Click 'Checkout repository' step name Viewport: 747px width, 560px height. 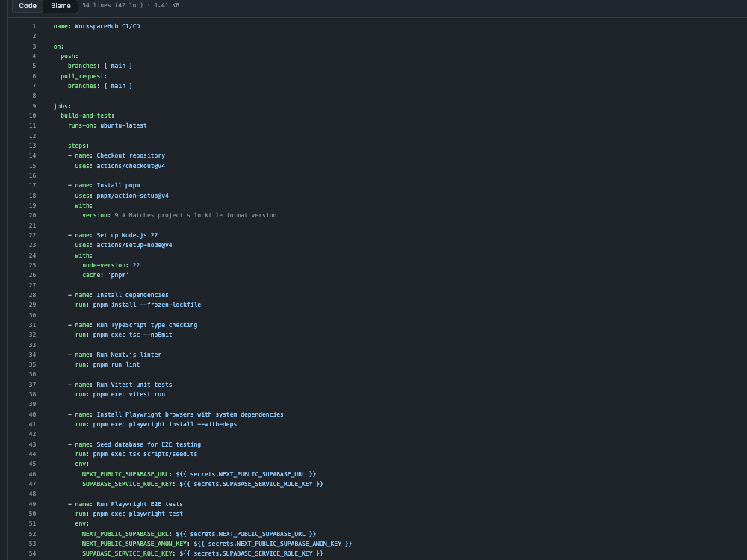click(131, 156)
